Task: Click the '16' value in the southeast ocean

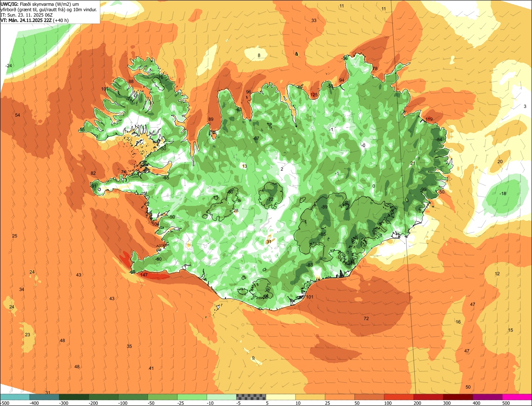Action: [458, 322]
